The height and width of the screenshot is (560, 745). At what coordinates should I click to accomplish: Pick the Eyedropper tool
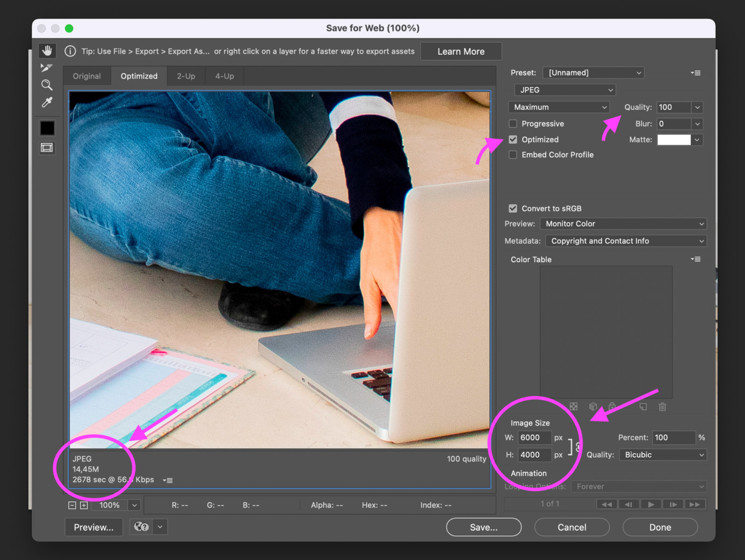(47, 102)
